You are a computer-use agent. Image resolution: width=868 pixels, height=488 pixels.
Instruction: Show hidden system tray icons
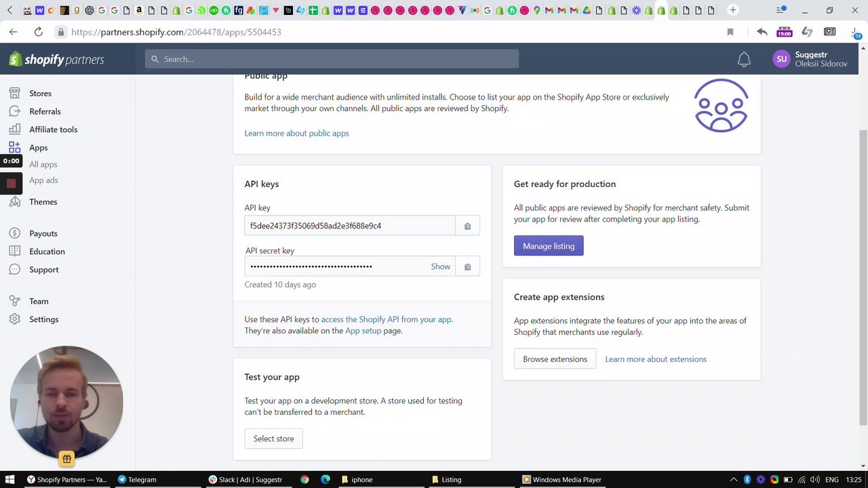(733, 479)
